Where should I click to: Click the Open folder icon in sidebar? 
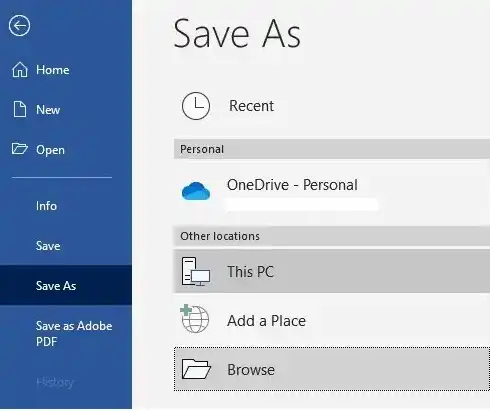[x=20, y=149]
